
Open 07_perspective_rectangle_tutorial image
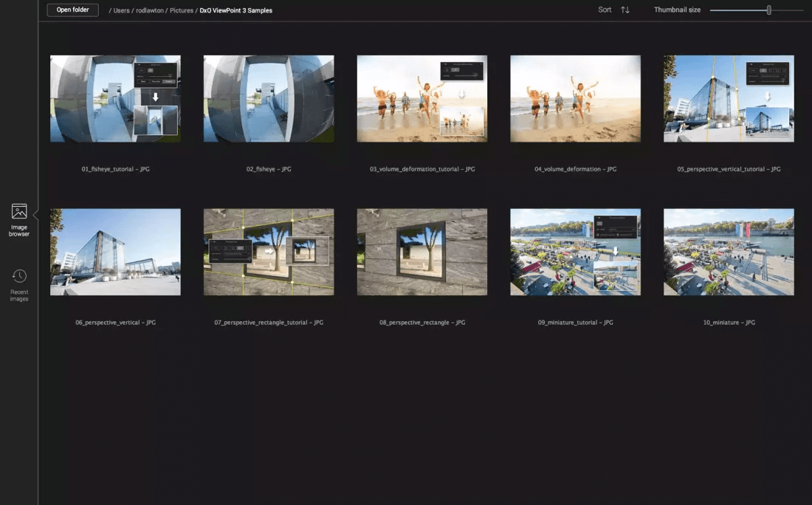pyautogui.click(x=269, y=252)
